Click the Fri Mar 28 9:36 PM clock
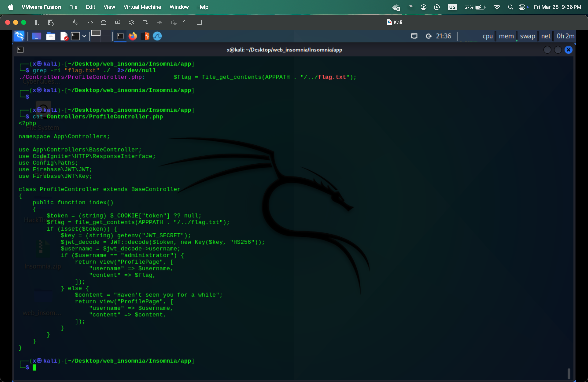 pyautogui.click(x=557, y=7)
